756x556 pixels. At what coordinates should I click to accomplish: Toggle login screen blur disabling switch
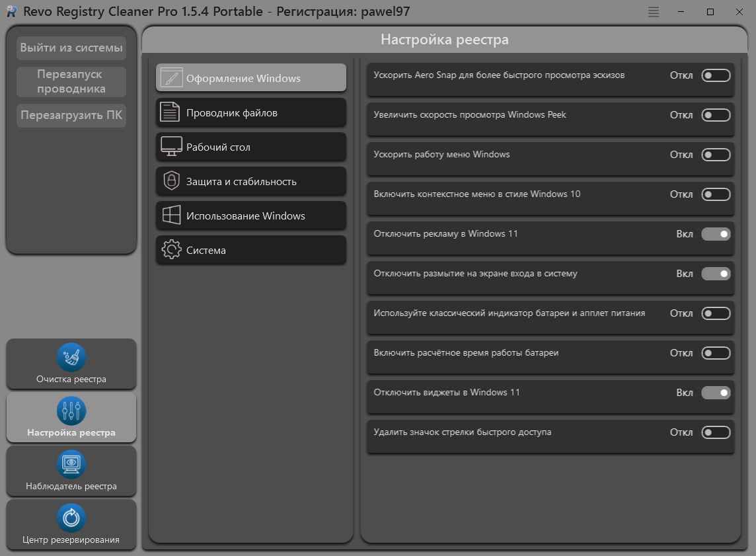(716, 274)
